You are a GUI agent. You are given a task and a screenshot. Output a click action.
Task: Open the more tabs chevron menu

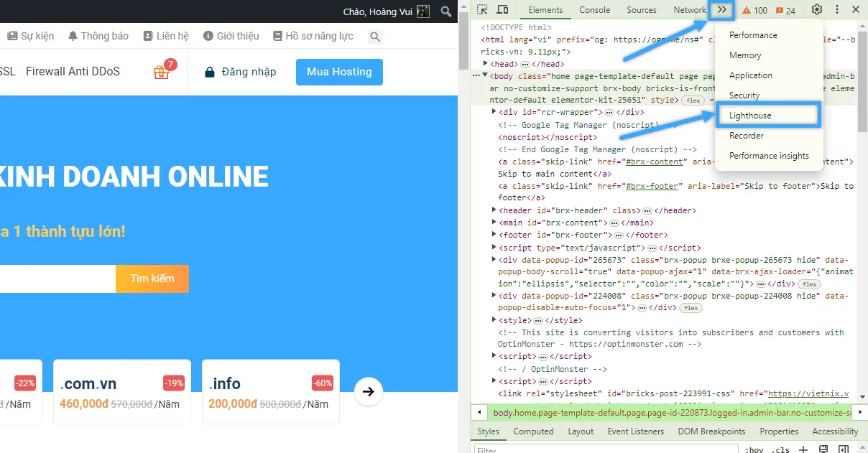tap(722, 10)
